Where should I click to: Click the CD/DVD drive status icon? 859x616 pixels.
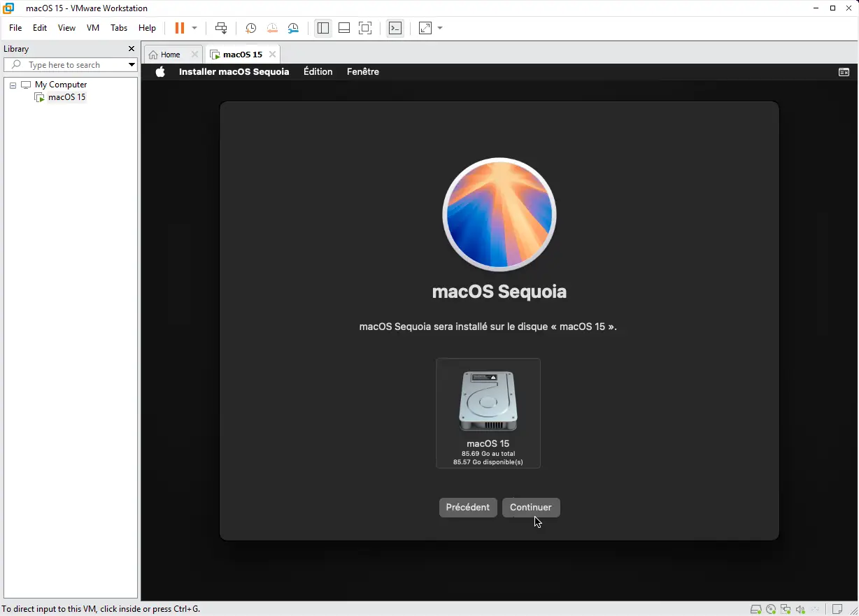(x=771, y=609)
